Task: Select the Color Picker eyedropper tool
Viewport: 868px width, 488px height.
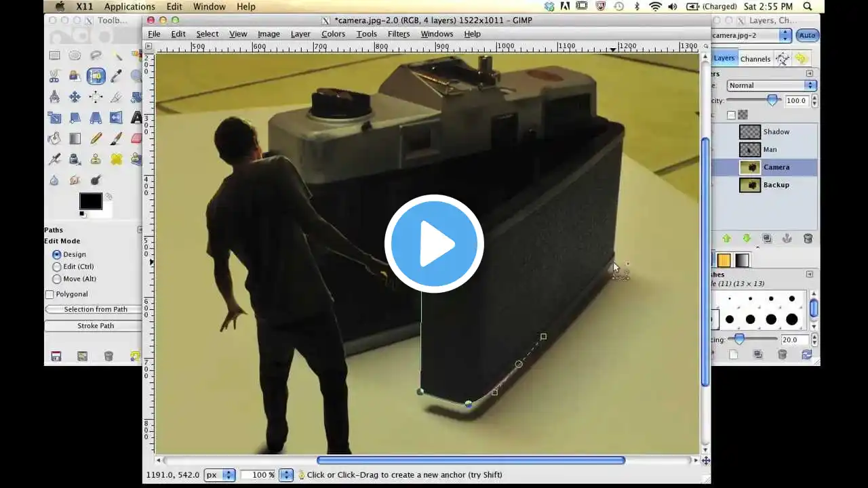Action: click(x=117, y=77)
